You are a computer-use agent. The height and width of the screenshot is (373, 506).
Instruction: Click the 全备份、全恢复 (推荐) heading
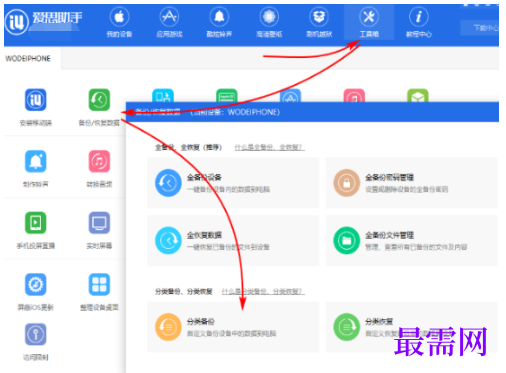tap(188, 147)
